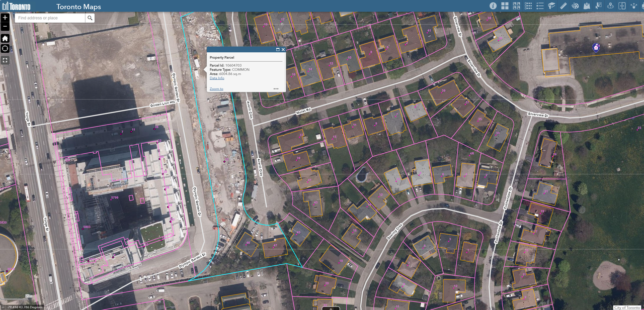Open popup more actions ellipsis menu
The width and height of the screenshot is (644, 310).
pyautogui.click(x=276, y=88)
